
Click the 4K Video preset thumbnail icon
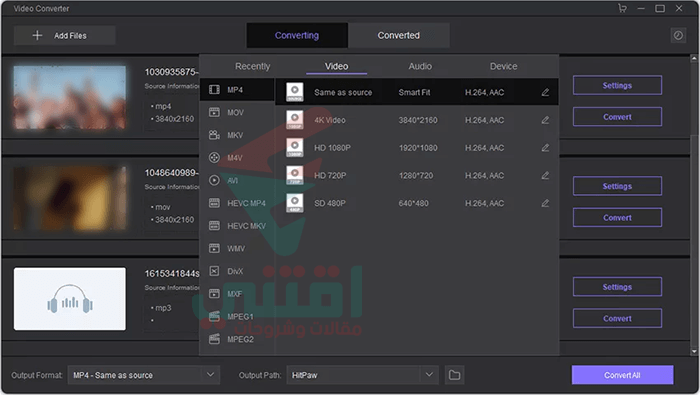click(295, 120)
